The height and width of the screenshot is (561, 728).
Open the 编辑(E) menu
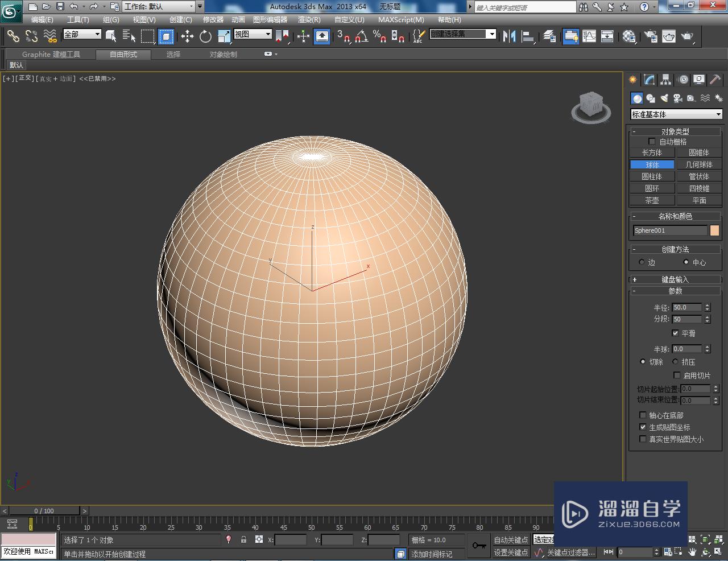[42, 19]
